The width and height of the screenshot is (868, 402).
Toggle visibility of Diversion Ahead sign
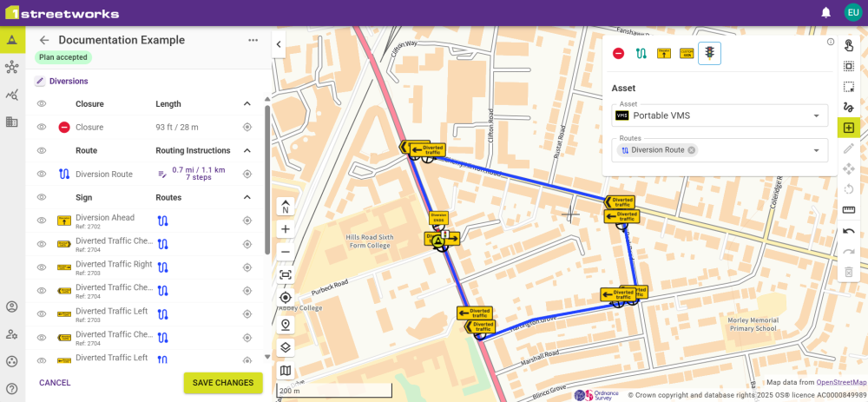[41, 221]
